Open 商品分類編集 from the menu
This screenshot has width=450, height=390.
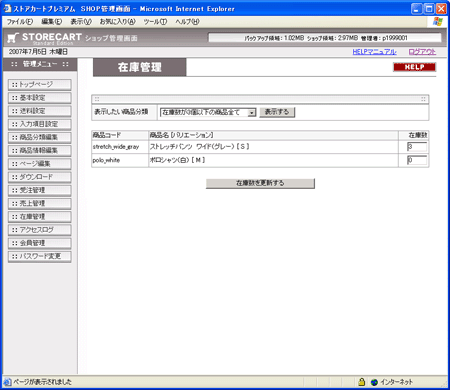[40, 137]
